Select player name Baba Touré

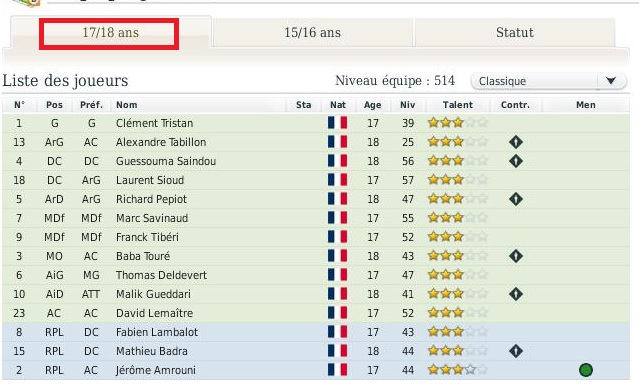143,256
